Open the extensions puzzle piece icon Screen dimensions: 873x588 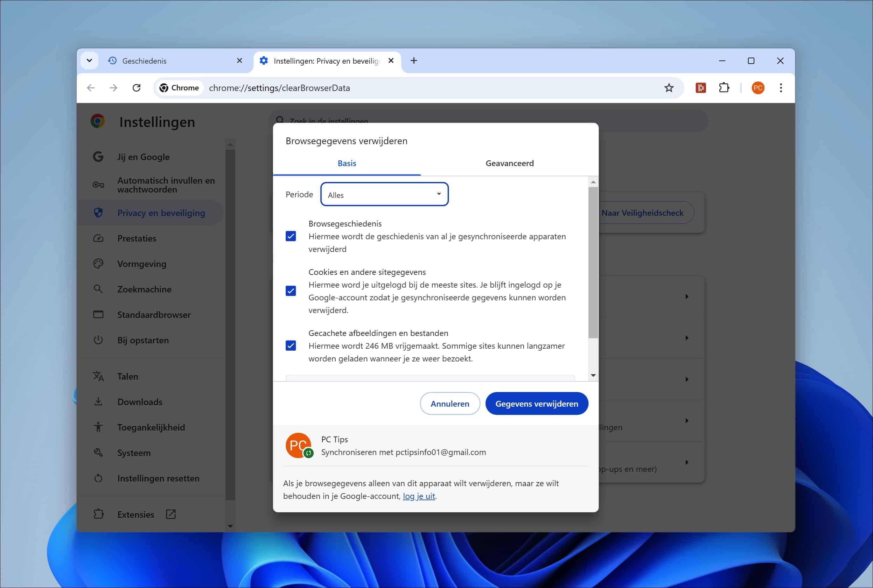tap(724, 87)
